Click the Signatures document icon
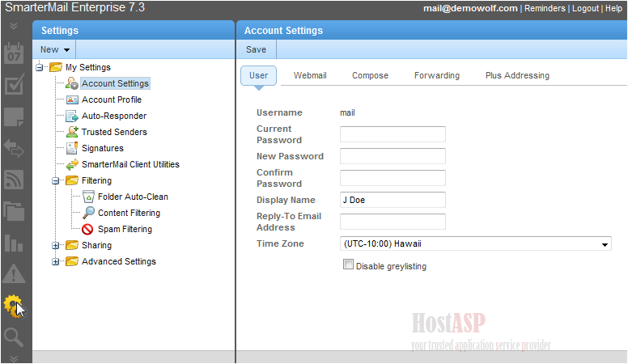 pyautogui.click(x=72, y=148)
